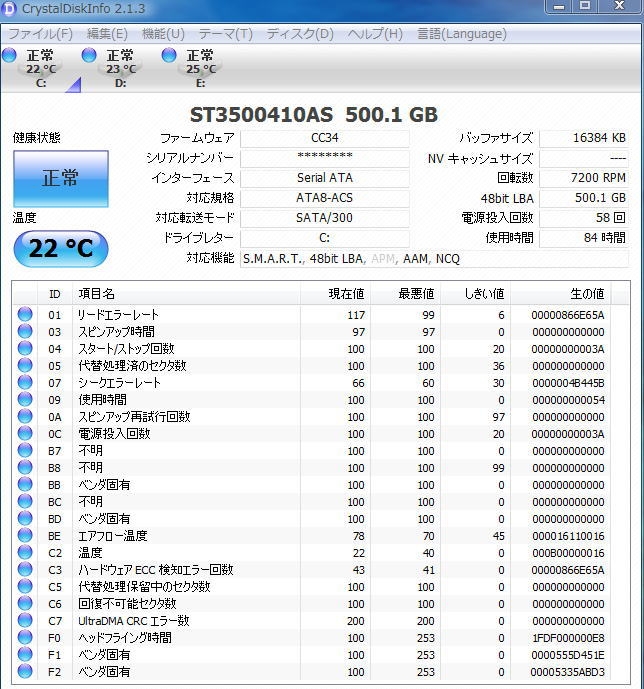
Task: Open the ディスク(D) menu
Action: (300, 34)
